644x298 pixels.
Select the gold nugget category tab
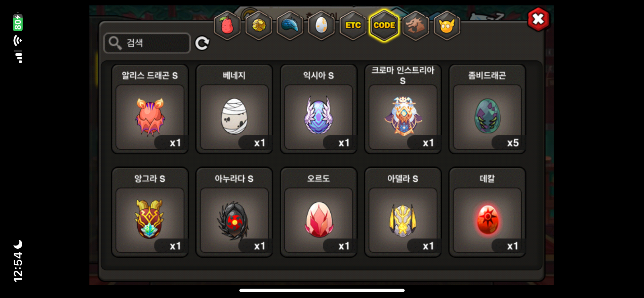259,26
